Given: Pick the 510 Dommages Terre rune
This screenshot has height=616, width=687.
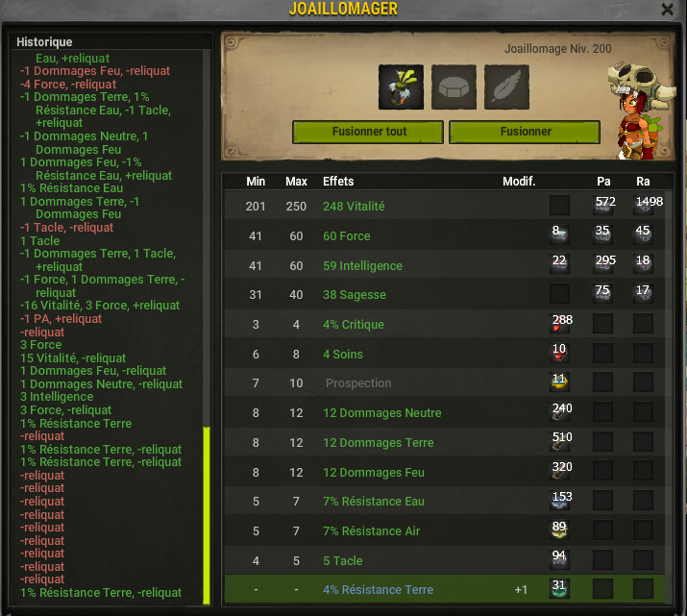Looking at the screenshot, I should [x=559, y=441].
